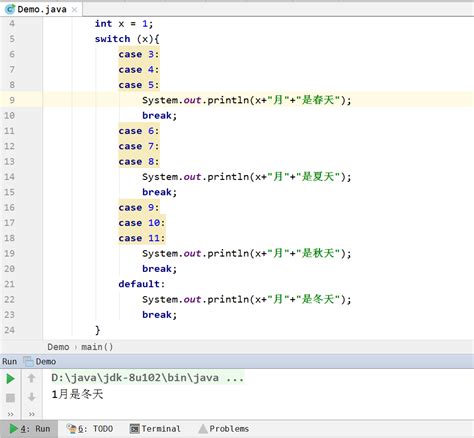Click the folded java command line output
The height and width of the screenshot is (438, 474).
point(148,378)
